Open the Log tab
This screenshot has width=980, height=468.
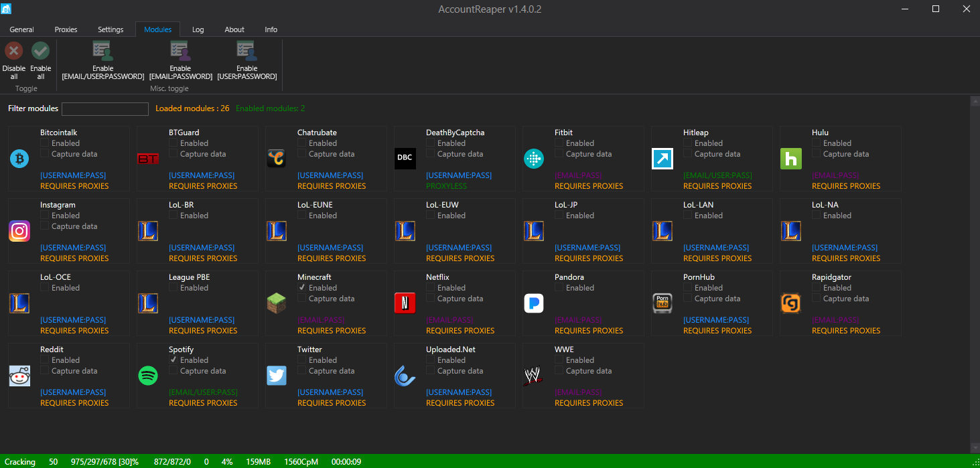(x=198, y=29)
